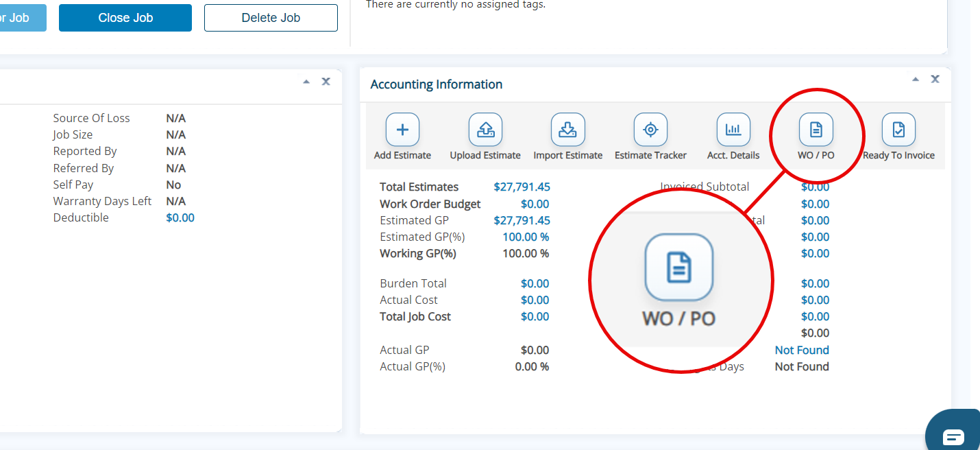Click the blue Not Found link
The image size is (980, 450).
(802, 350)
